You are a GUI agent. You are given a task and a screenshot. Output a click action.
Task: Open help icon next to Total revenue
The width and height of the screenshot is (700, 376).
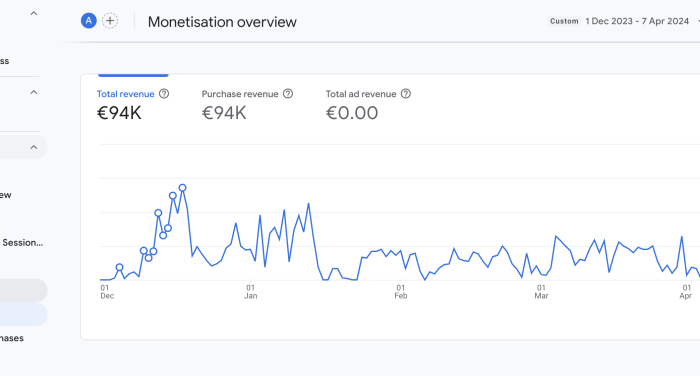tap(164, 94)
